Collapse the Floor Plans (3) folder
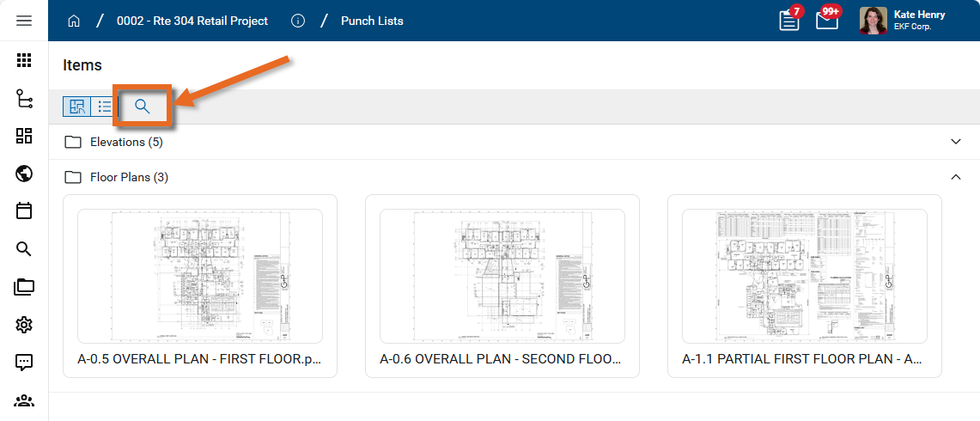Viewport: 980px width, 421px height. point(955,177)
